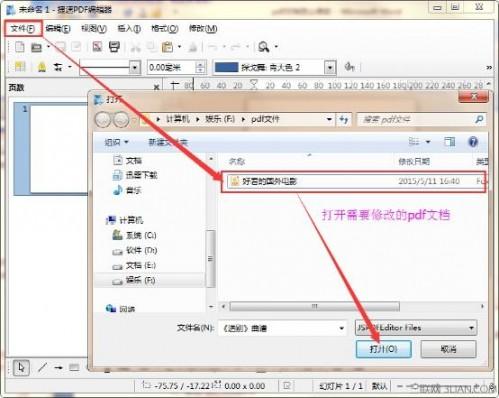Open the address bar history dropdown
Image resolution: width=499 pixels, height=398 pixels.
(329, 119)
